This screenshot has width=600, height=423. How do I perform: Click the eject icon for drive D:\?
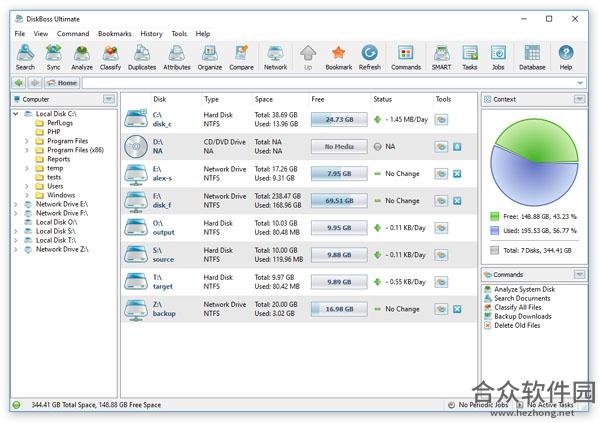[x=457, y=147]
